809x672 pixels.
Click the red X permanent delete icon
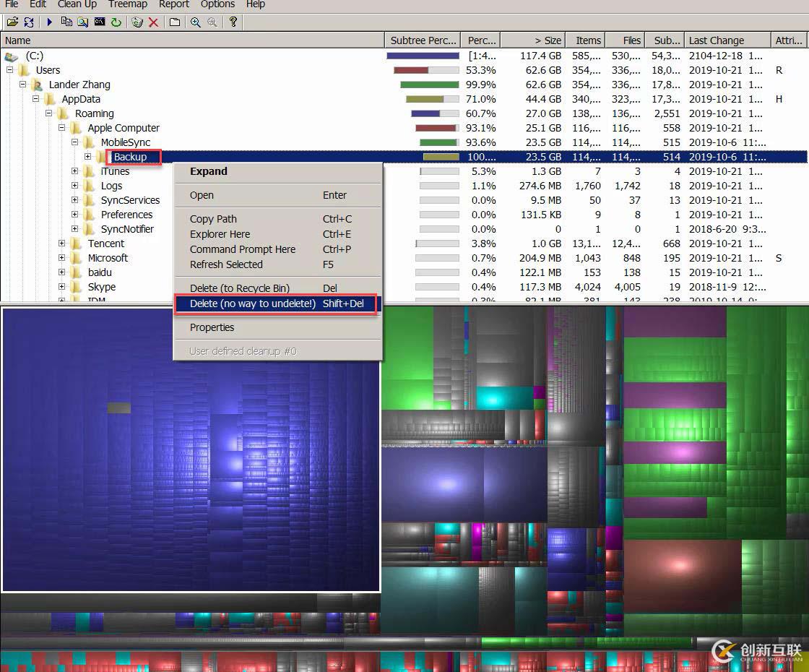[x=153, y=22]
